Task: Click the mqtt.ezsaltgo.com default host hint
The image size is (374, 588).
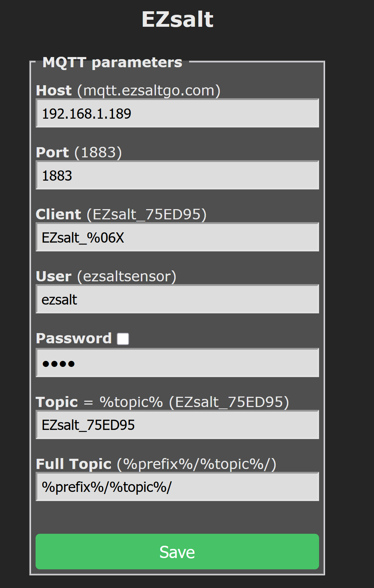Action: (149, 90)
